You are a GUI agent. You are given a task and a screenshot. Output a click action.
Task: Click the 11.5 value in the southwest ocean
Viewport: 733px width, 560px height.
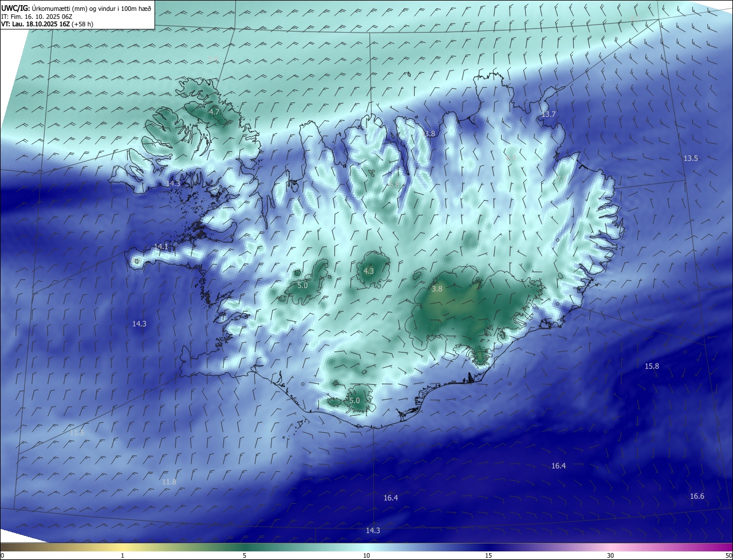[x=77, y=432]
